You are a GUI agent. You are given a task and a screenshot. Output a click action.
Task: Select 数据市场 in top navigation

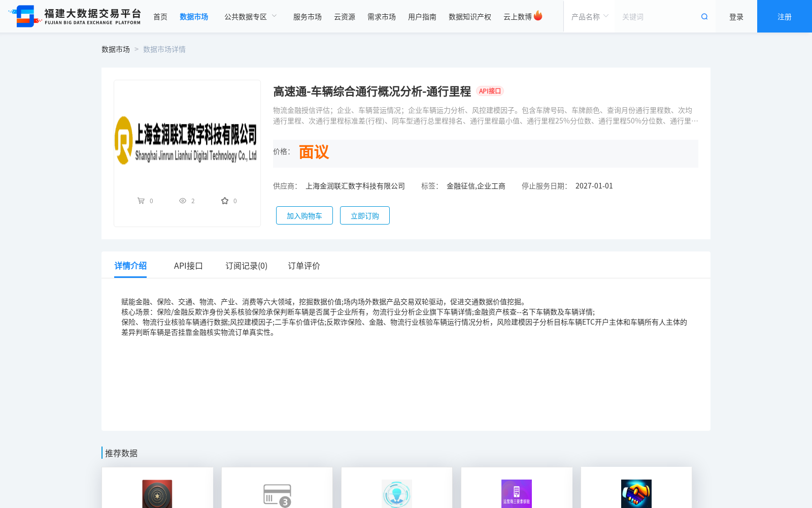coord(194,17)
